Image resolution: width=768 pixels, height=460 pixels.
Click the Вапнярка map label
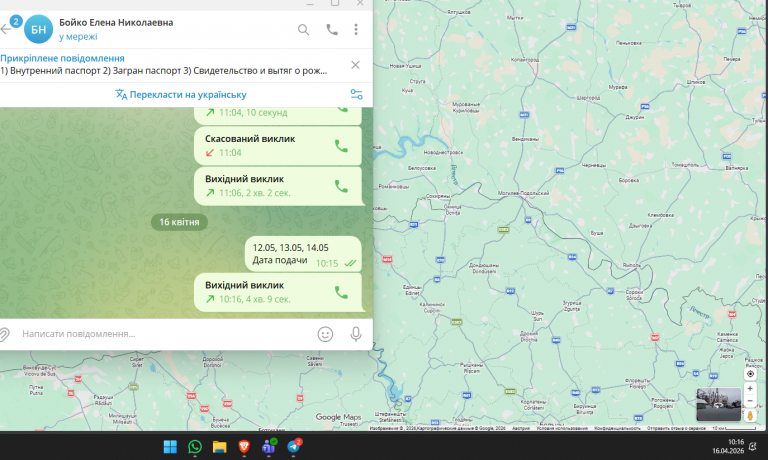(737, 168)
